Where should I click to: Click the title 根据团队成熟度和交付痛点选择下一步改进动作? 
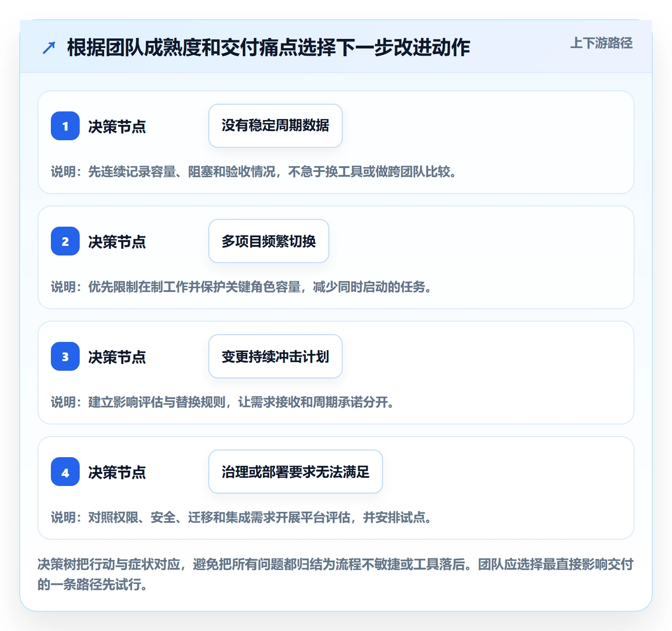click(x=269, y=48)
